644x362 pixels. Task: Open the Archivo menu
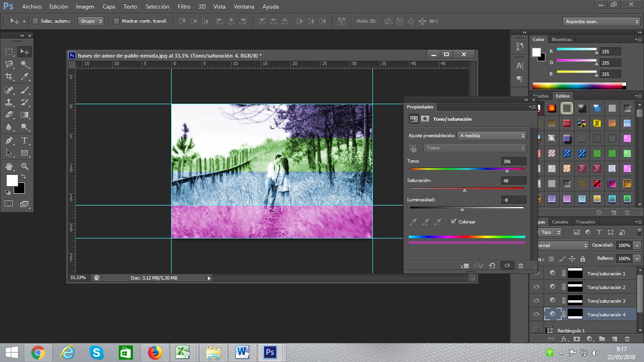point(32,7)
